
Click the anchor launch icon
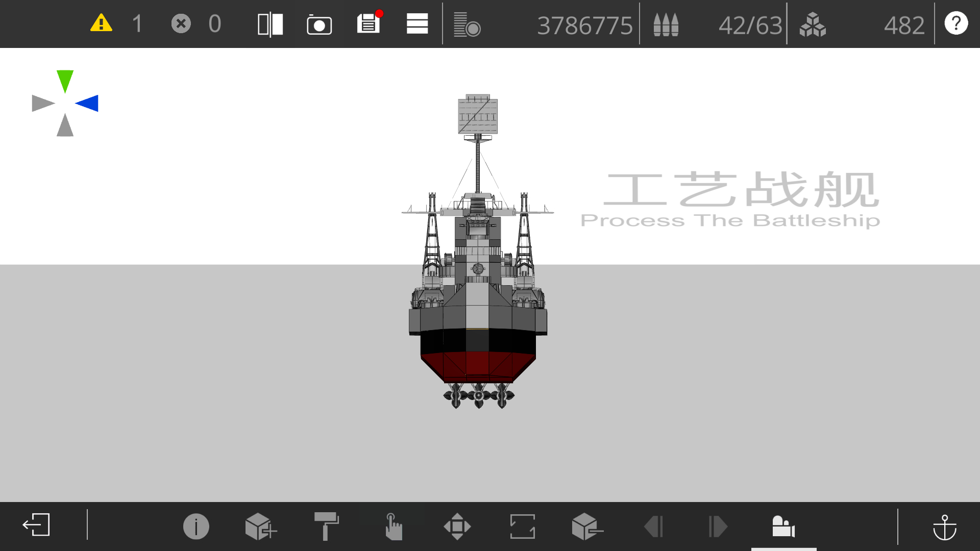(x=944, y=527)
